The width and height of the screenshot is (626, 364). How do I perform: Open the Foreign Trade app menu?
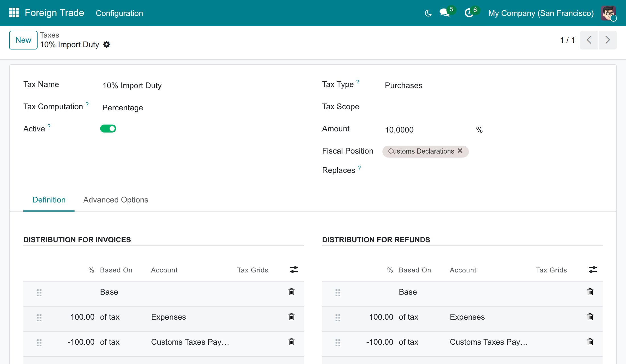pos(54,13)
